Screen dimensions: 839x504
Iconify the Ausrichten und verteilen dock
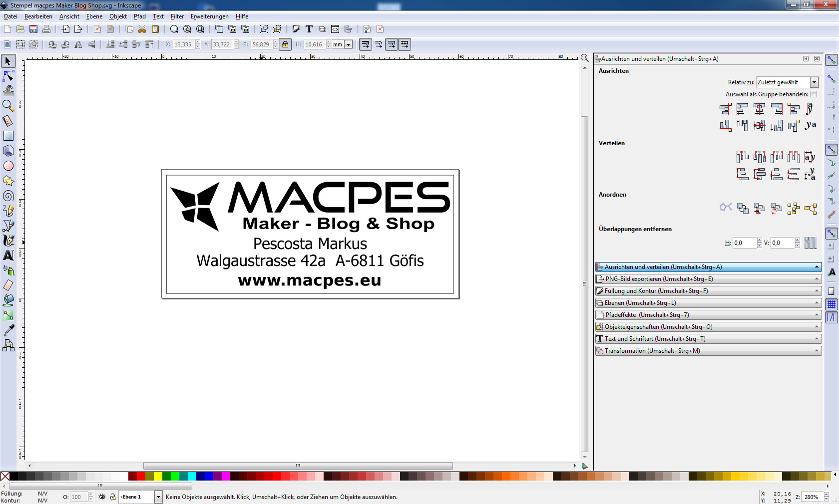[x=806, y=59]
